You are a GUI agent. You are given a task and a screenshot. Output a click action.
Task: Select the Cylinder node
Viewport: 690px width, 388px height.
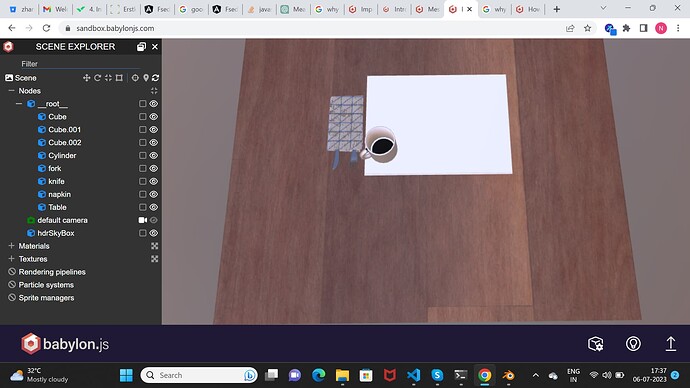coord(62,155)
